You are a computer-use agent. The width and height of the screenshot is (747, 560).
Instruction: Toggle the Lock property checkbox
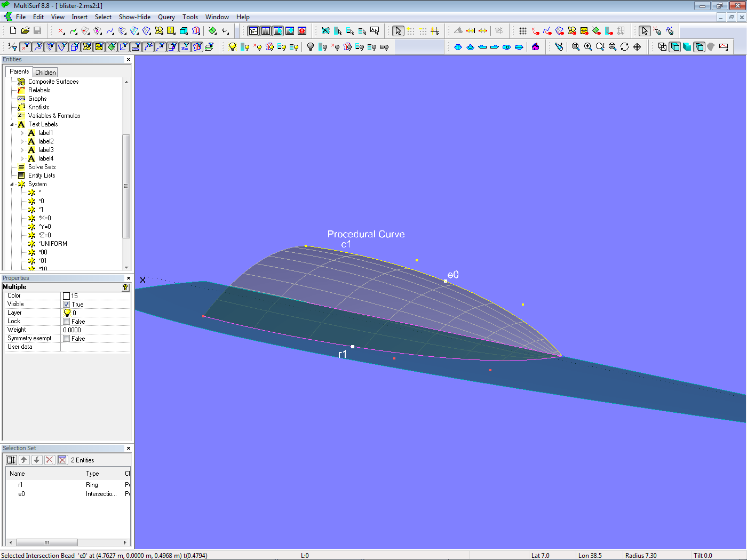[x=67, y=321]
